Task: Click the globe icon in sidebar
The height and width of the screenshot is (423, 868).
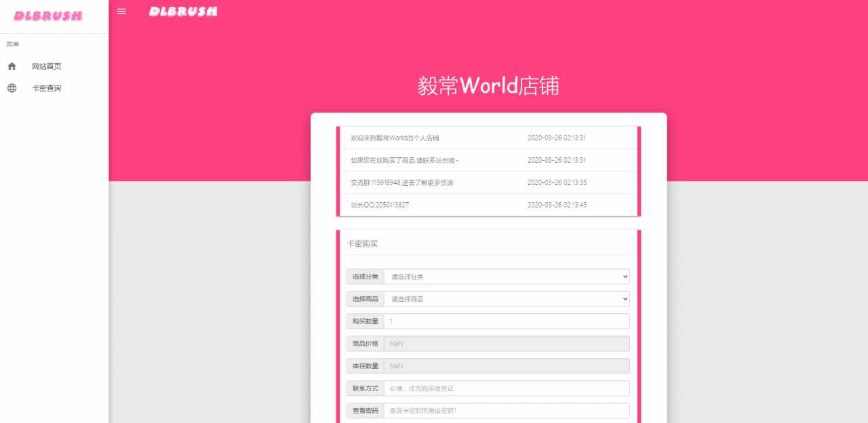Action: pyautogui.click(x=12, y=88)
